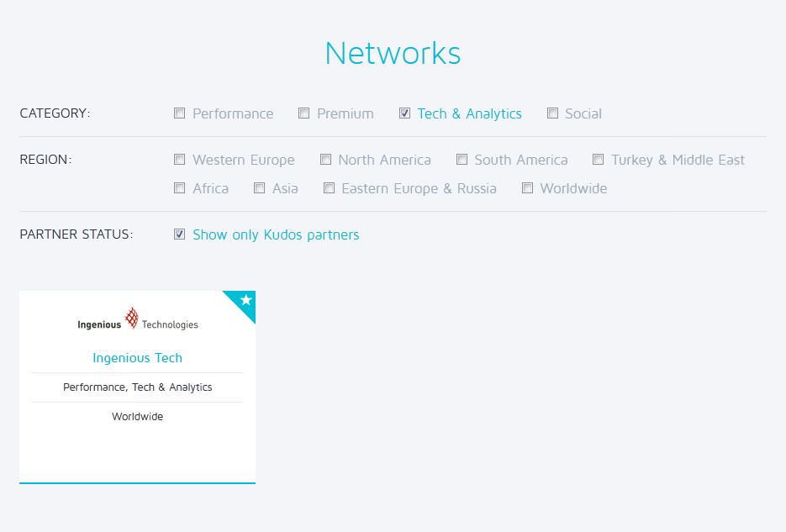This screenshot has height=532, width=786.
Task: Check the North America region box
Action: pyautogui.click(x=326, y=160)
